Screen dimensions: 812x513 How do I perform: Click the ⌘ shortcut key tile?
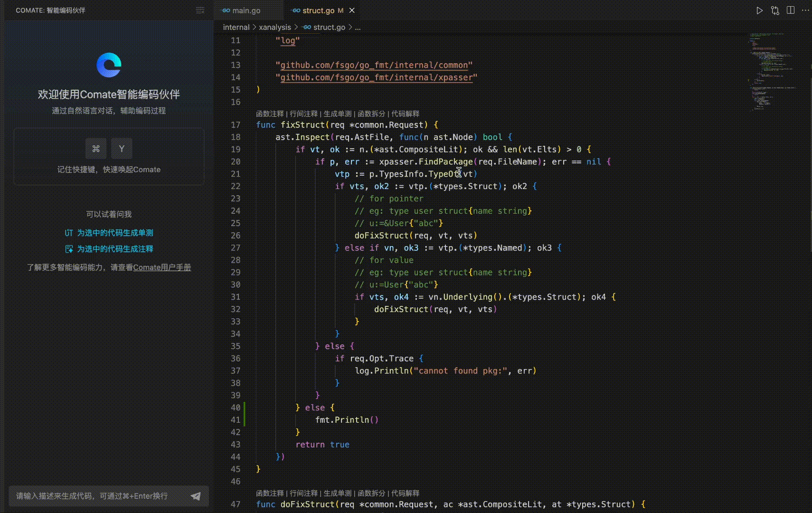96,149
